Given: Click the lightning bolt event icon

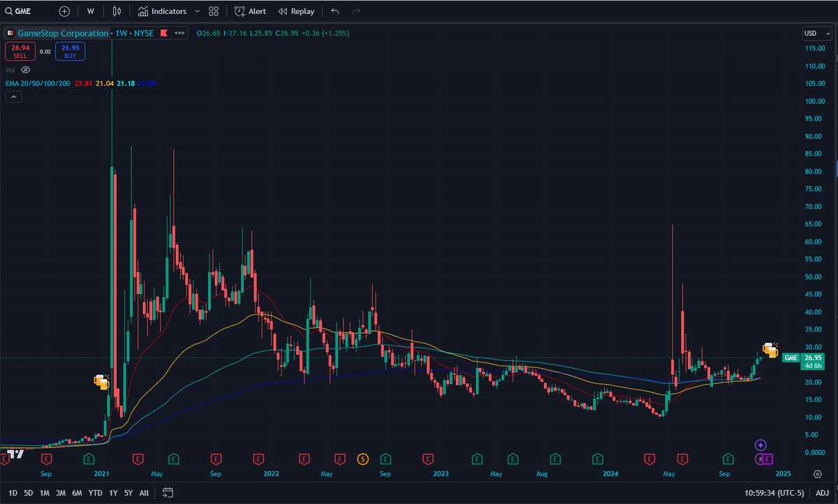Looking at the screenshot, I should (x=759, y=459).
